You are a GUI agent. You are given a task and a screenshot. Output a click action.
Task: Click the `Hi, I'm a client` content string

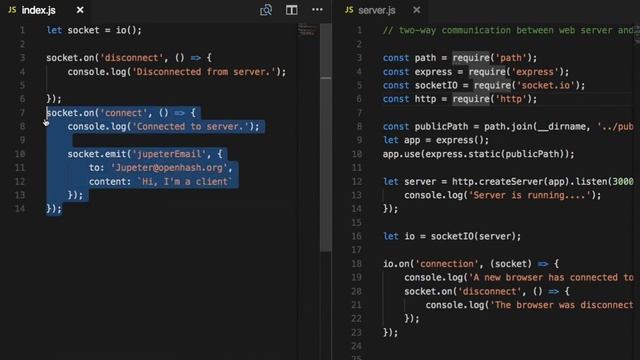(x=185, y=182)
